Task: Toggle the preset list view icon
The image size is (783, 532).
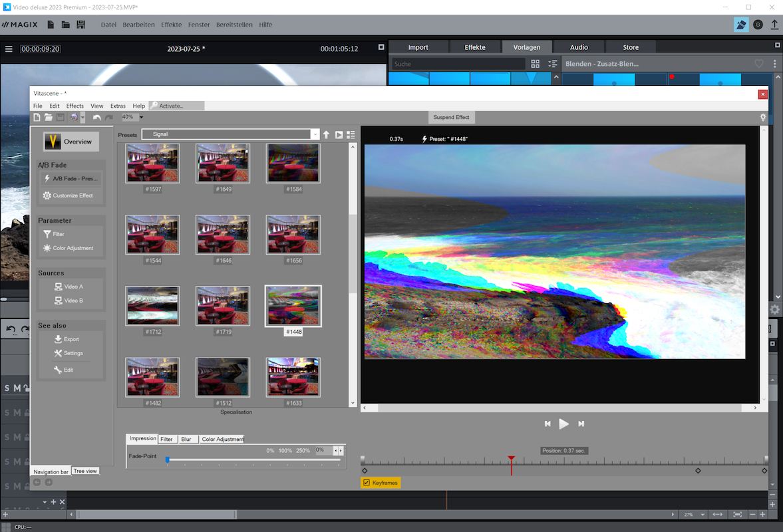Action: coord(351,134)
